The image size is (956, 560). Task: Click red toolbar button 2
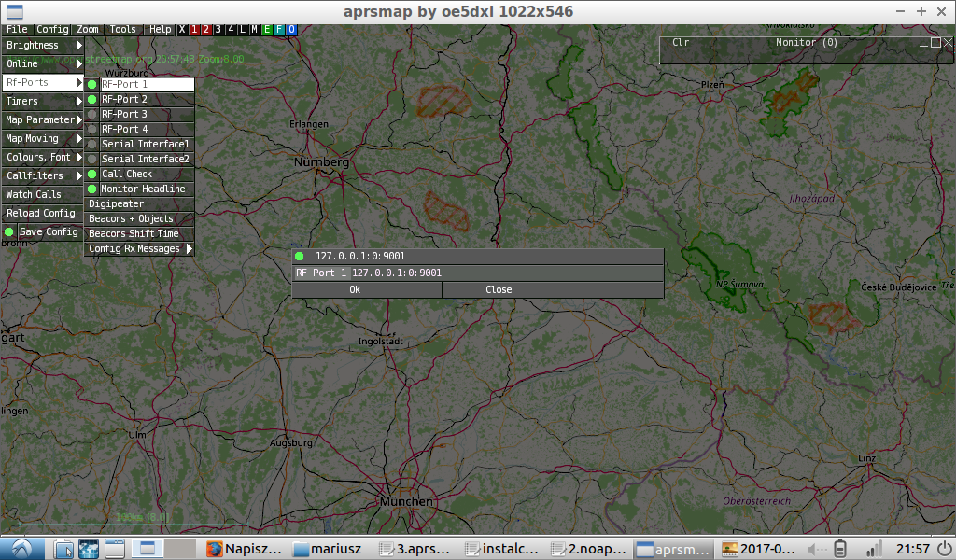[206, 29]
